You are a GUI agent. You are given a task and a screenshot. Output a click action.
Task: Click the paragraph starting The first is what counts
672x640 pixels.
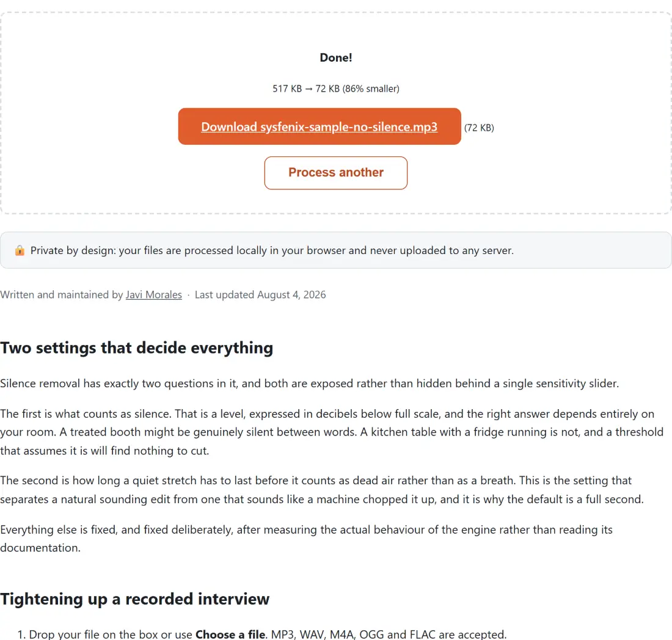coord(332,432)
